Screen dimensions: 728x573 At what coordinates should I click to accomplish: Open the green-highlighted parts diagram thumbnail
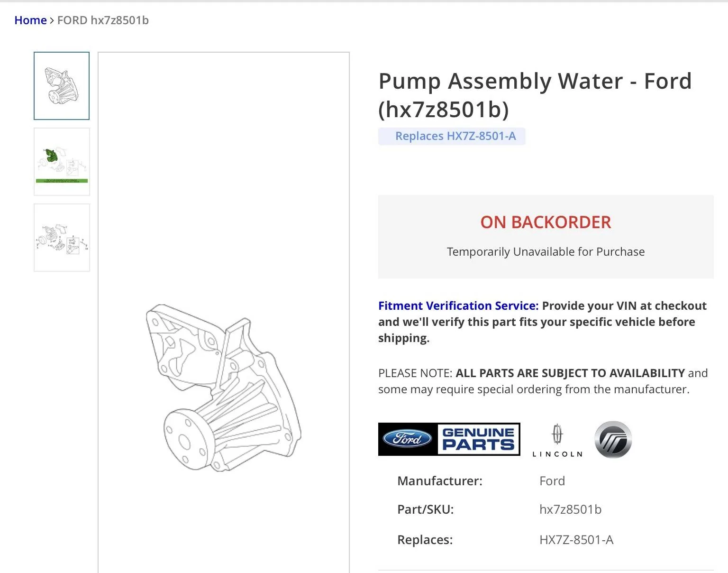[61, 162]
